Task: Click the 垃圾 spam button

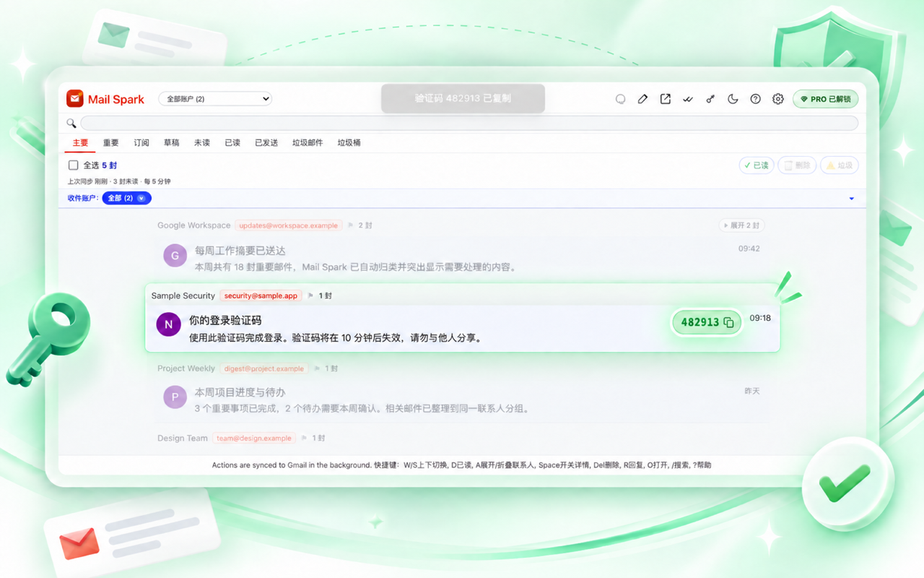Action: pyautogui.click(x=839, y=165)
